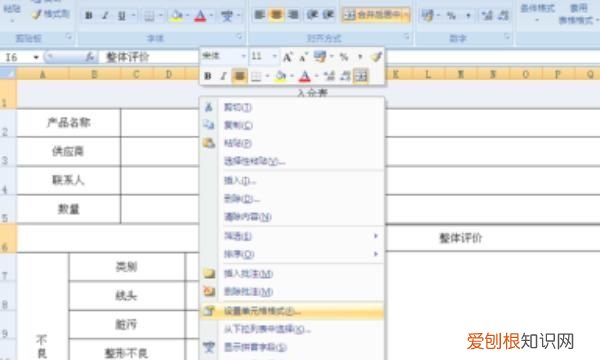Click the ribbon Fill Color paint bucket
600x360 pixels.
click(x=176, y=16)
